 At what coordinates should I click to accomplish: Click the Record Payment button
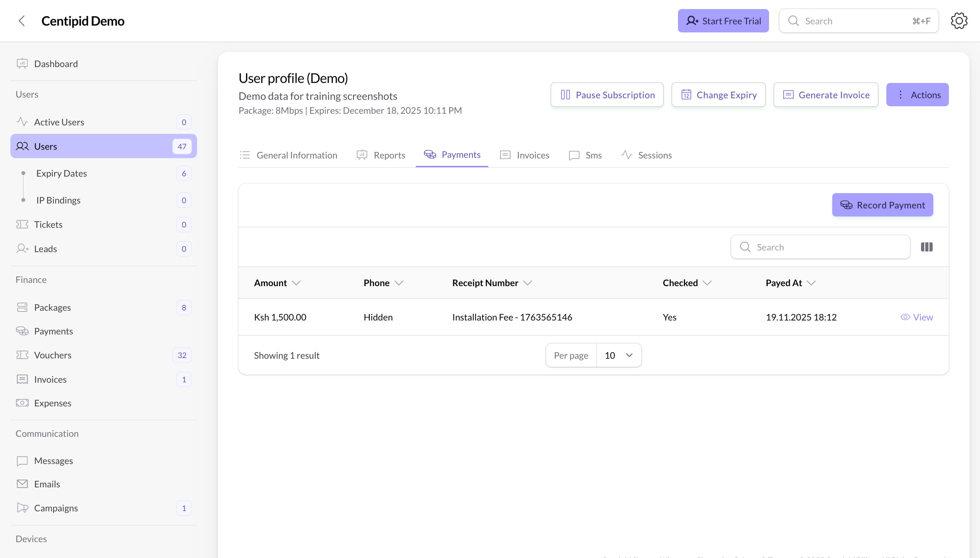882,205
